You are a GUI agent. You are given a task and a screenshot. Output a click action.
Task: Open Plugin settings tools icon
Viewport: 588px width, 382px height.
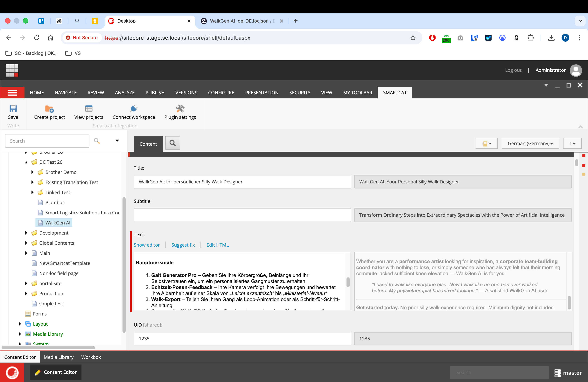(180, 109)
